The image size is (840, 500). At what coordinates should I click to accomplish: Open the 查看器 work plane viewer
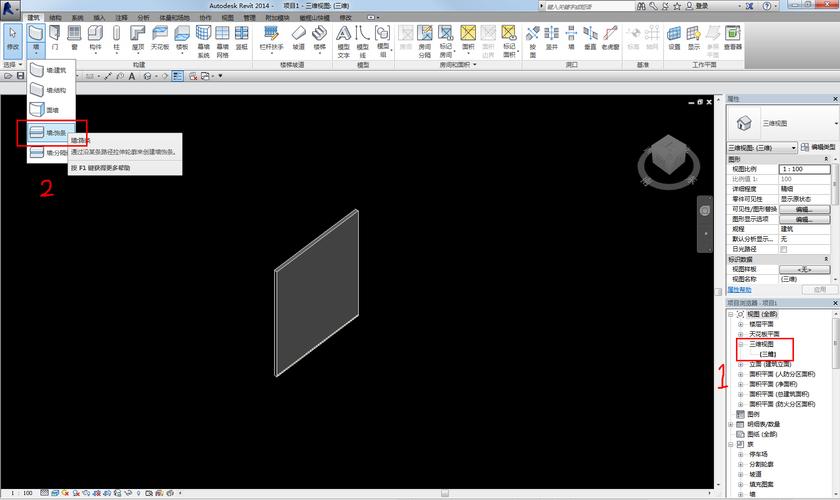pos(732,38)
